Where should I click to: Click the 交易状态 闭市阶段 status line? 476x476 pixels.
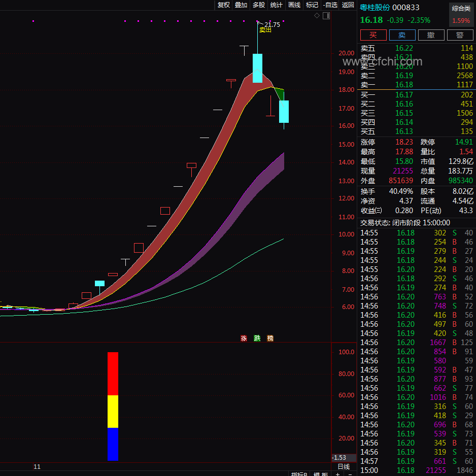pyautogui.click(x=405, y=223)
